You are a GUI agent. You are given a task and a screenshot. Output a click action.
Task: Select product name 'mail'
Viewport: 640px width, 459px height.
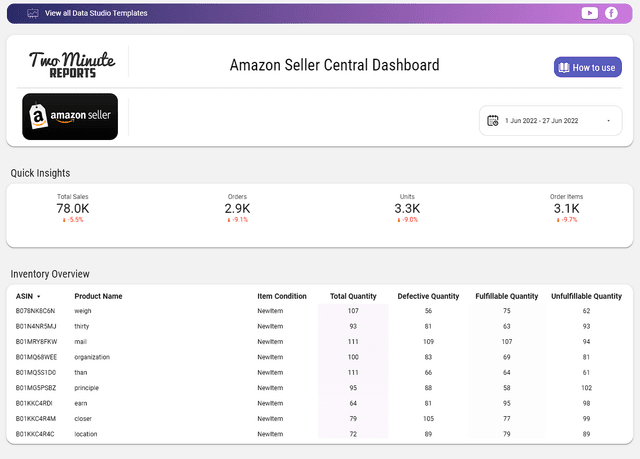[x=80, y=342]
